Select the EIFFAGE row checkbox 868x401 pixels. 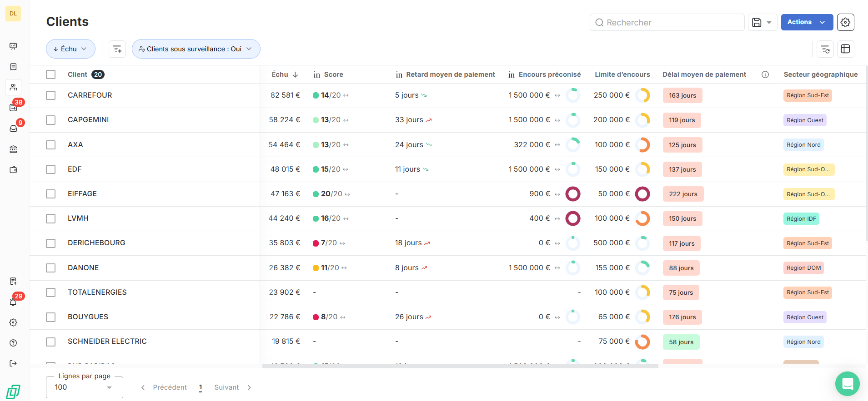[x=50, y=194]
